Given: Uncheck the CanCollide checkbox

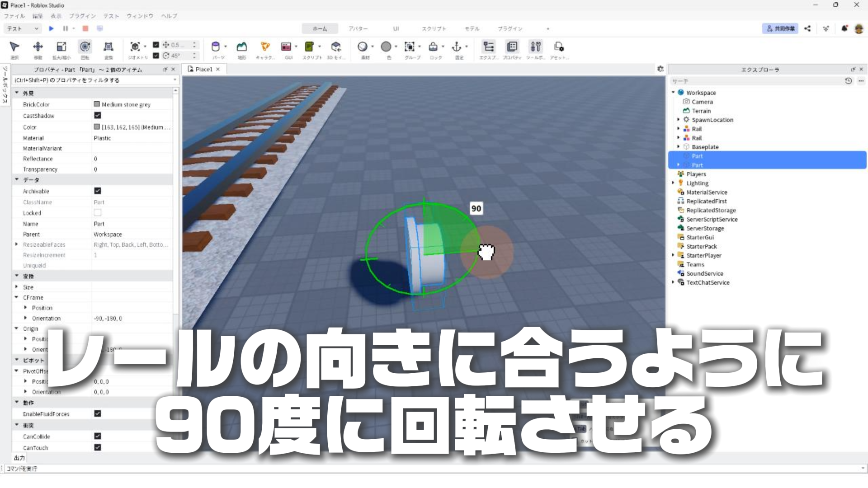Looking at the screenshot, I should click(x=98, y=436).
